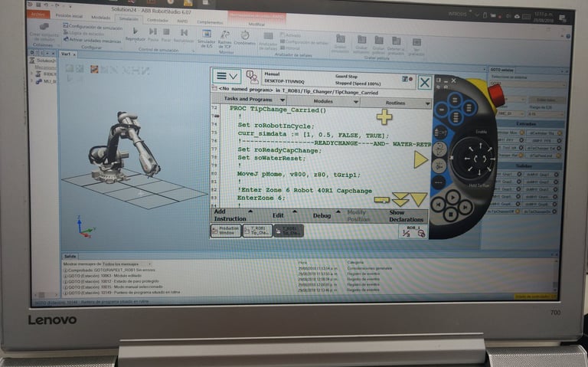Select code line Set soWaterReset
The image size is (588, 367).
[272, 158]
